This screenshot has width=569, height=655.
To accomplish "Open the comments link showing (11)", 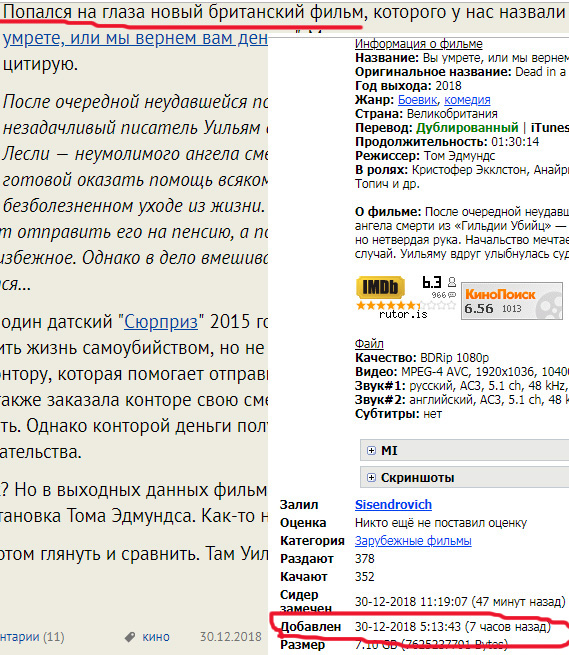I will pos(32,637).
